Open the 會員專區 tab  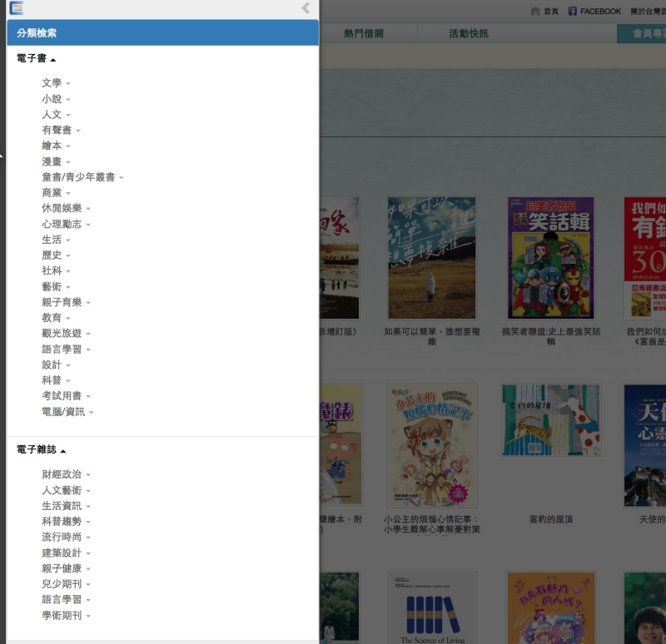(x=641, y=33)
